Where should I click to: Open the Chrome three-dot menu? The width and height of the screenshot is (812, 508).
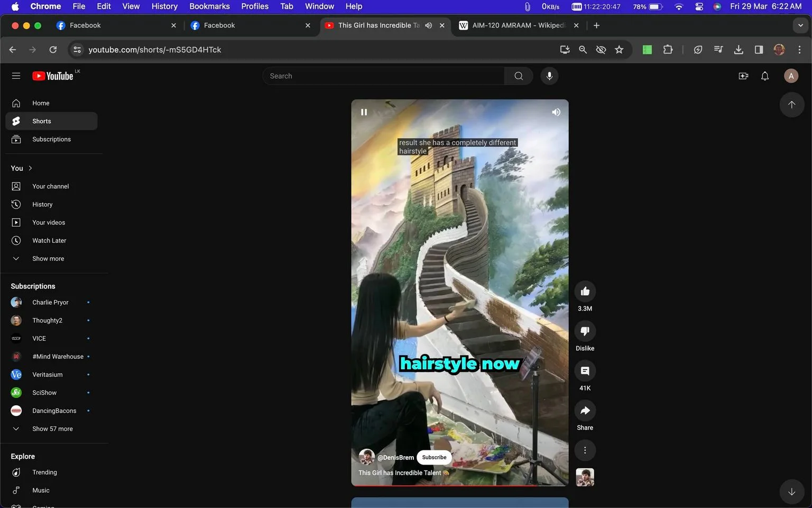click(x=799, y=50)
